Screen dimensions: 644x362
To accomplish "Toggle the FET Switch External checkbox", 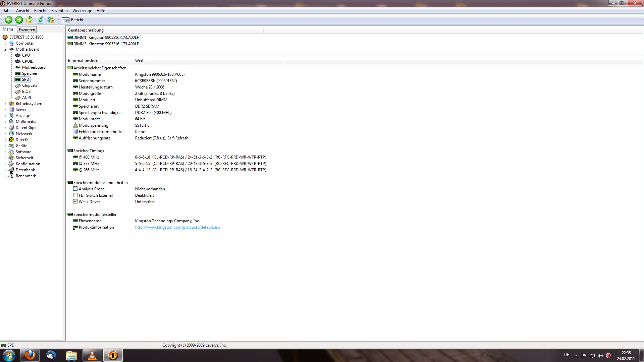I will coord(75,195).
